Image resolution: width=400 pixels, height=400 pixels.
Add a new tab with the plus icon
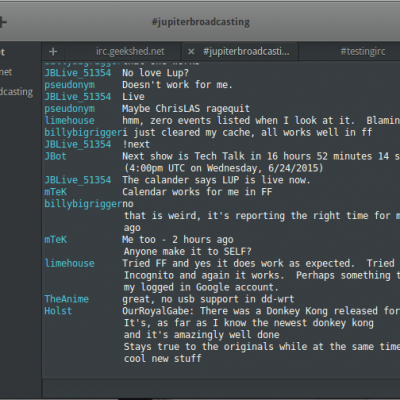[53, 52]
